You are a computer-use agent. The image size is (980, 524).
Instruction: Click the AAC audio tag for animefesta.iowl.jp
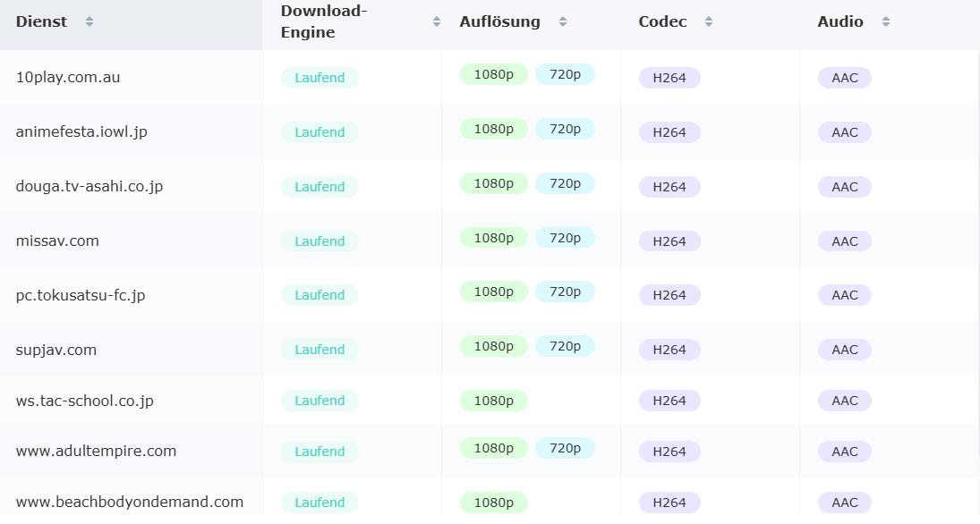coord(844,132)
